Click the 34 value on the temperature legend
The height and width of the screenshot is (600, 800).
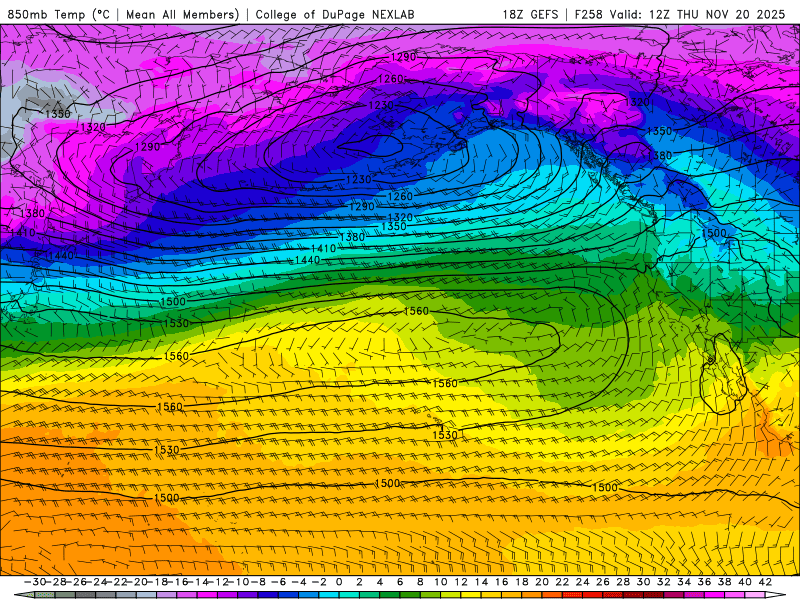pyautogui.click(x=684, y=582)
